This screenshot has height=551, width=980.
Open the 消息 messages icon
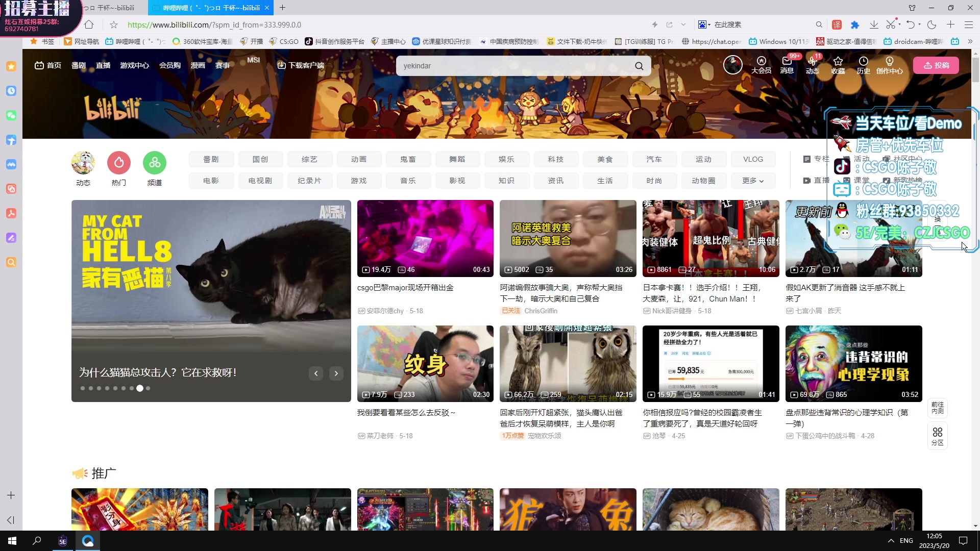pos(786,65)
